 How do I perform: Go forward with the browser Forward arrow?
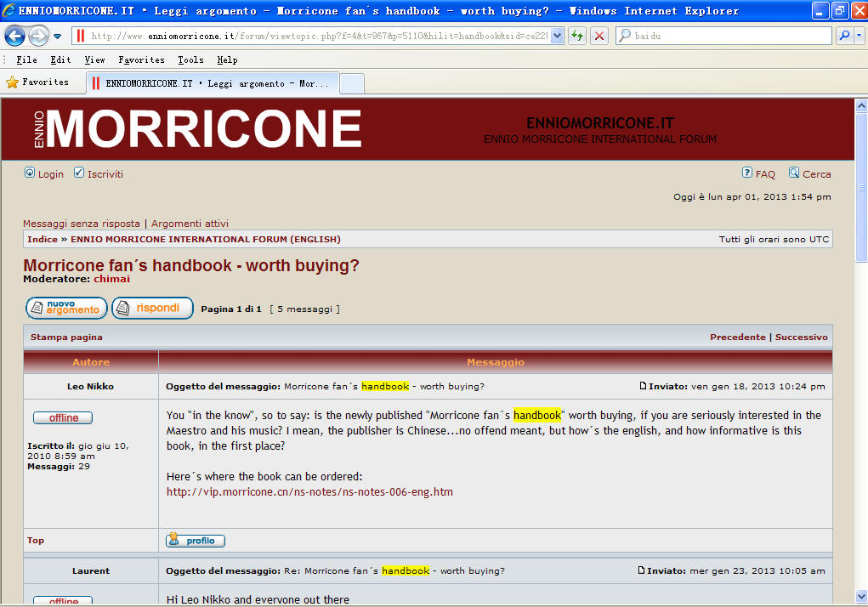pos(38,37)
